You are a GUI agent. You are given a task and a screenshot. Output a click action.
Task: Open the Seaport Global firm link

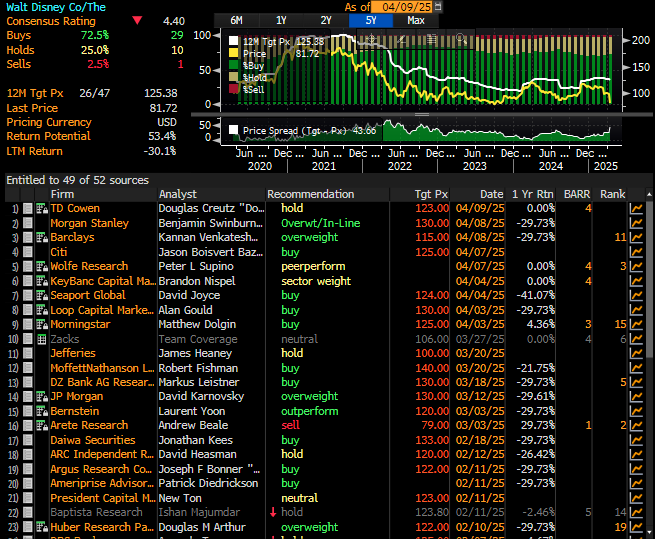[88, 295]
